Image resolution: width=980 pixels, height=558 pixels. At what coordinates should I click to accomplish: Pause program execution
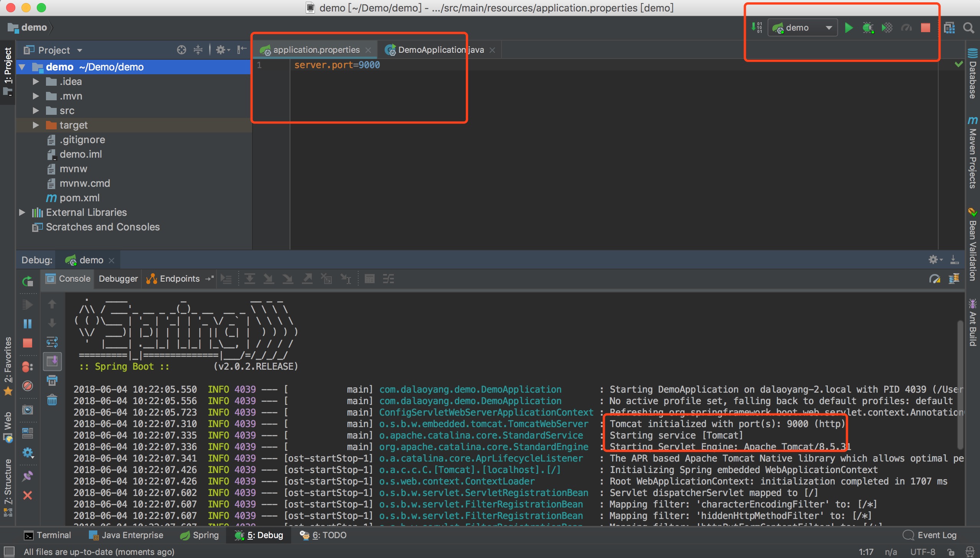pos(27,324)
